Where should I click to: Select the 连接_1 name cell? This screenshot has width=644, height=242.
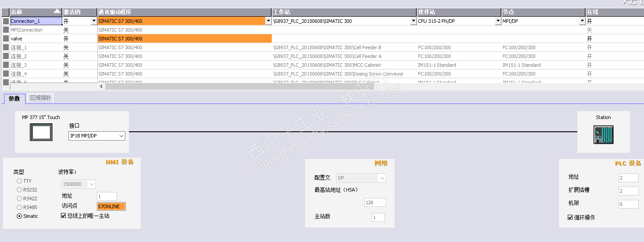point(36,47)
